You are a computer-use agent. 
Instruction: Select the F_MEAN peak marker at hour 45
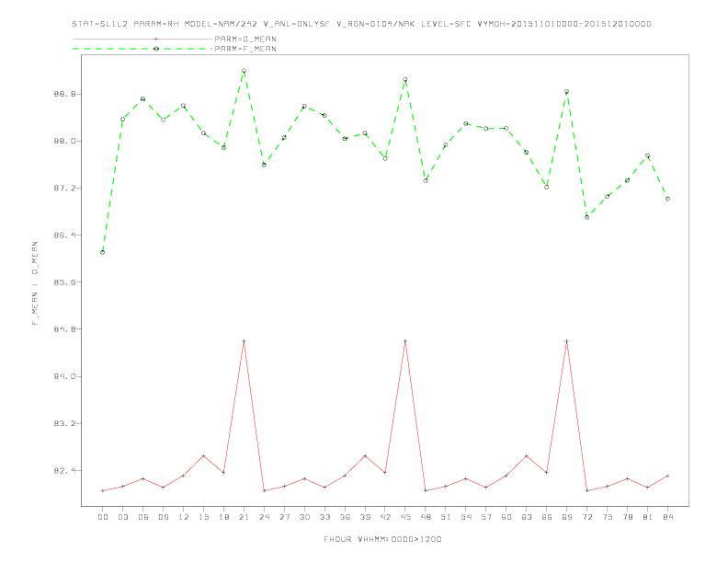[405, 79]
